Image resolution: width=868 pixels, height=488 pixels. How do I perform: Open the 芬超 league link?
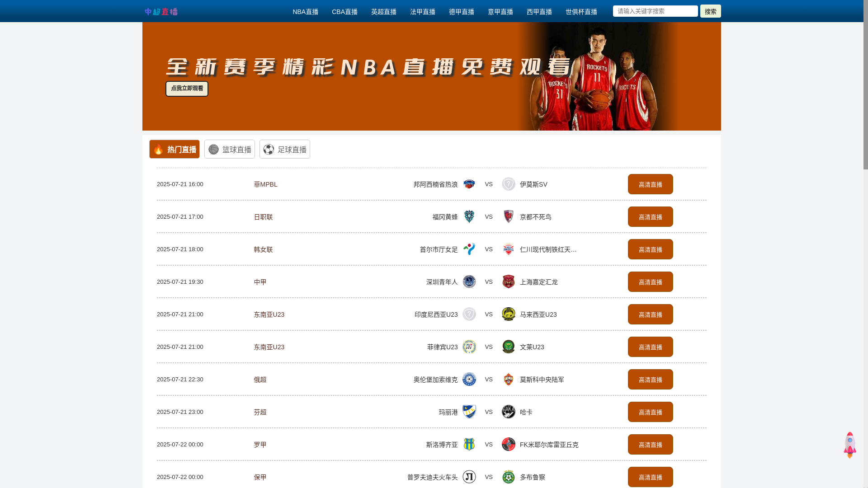tap(260, 412)
